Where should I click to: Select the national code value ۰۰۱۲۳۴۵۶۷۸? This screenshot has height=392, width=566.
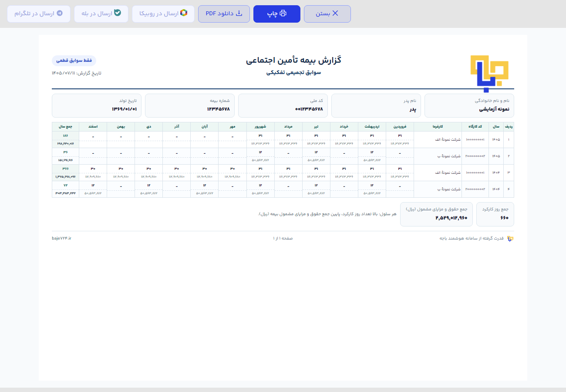(x=309, y=109)
